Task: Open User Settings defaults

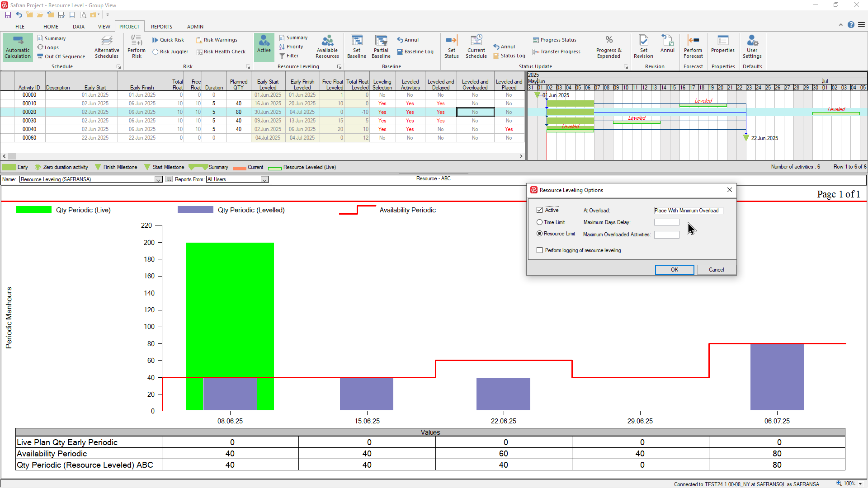Action: (752, 47)
